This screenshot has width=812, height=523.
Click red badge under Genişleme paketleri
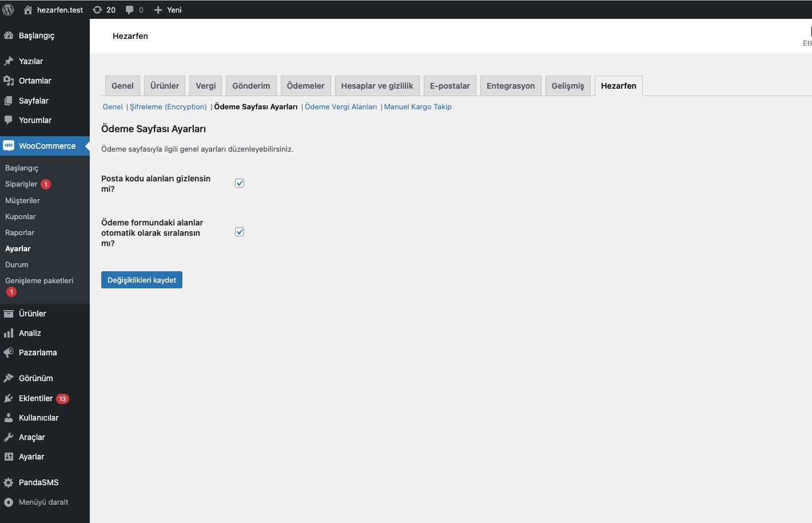(x=11, y=292)
